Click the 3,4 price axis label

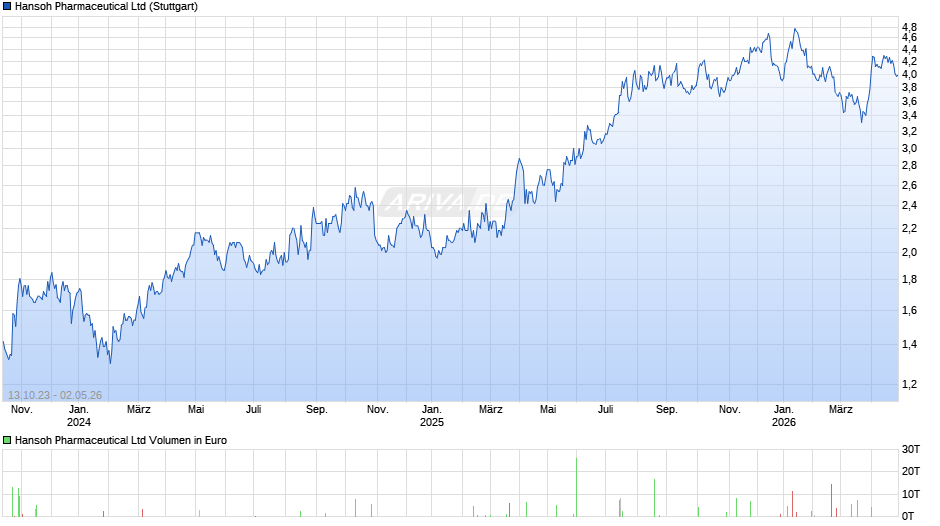tap(909, 116)
